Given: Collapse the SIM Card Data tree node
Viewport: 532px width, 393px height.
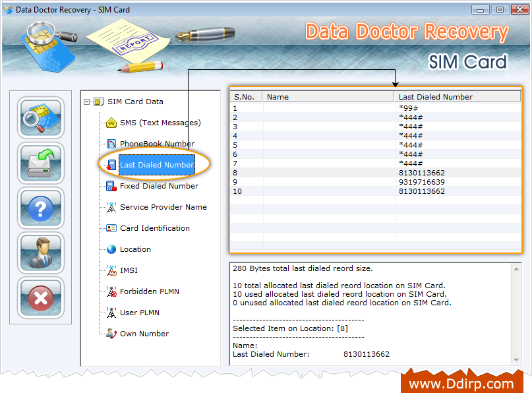Looking at the screenshot, I should coord(87,102).
